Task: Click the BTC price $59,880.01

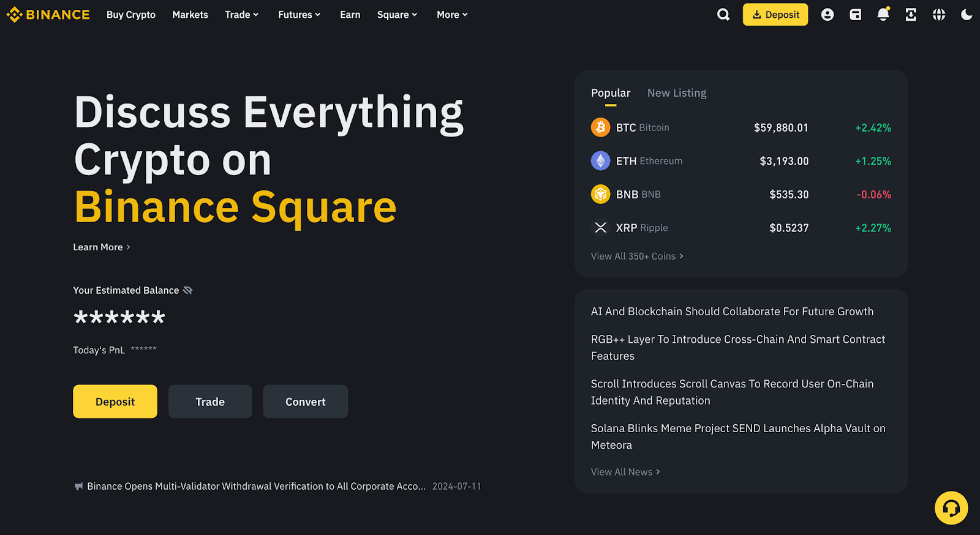Action: (x=781, y=128)
